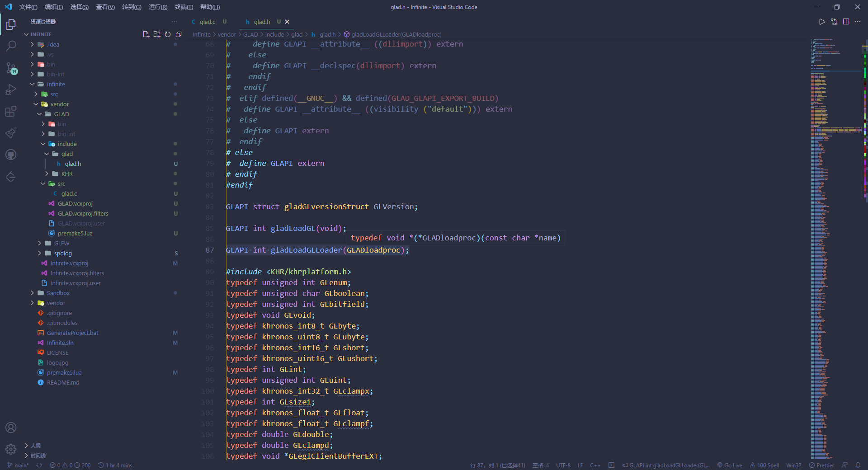Open the 选择(S) menu
Screen dimensions: 868x470
(79, 7)
